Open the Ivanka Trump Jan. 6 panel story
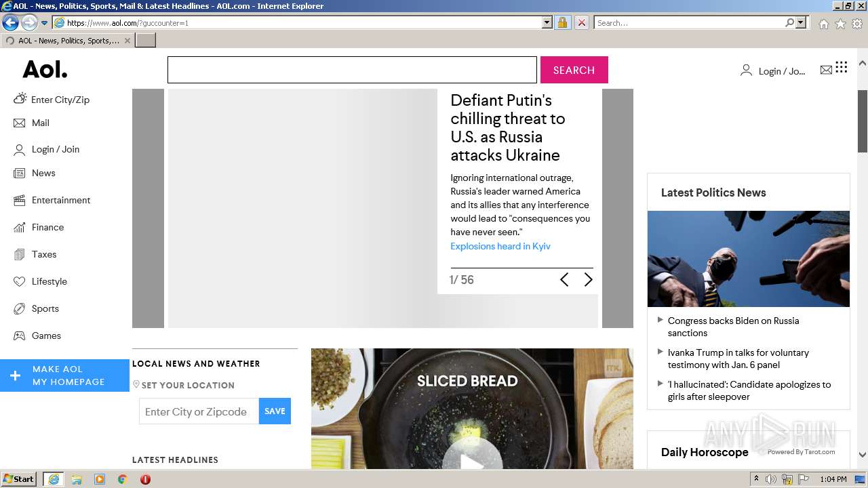This screenshot has height=488, width=868. click(738, 359)
